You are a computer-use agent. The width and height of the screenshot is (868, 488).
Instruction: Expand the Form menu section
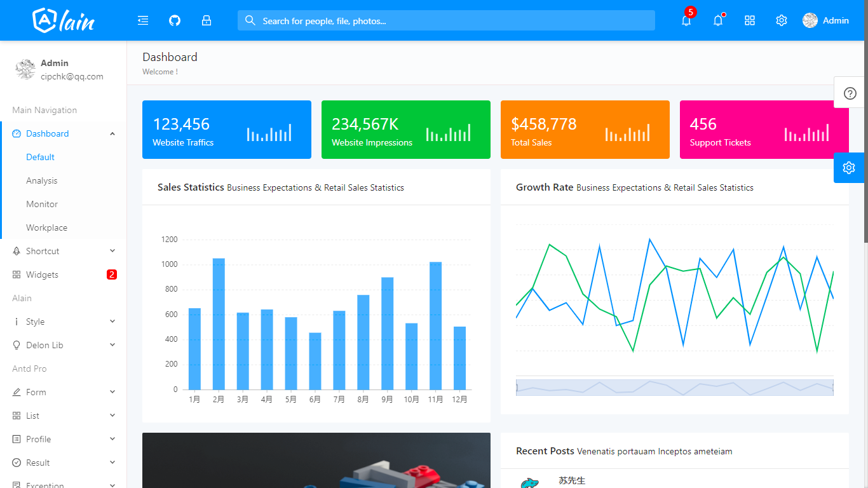[x=64, y=392]
